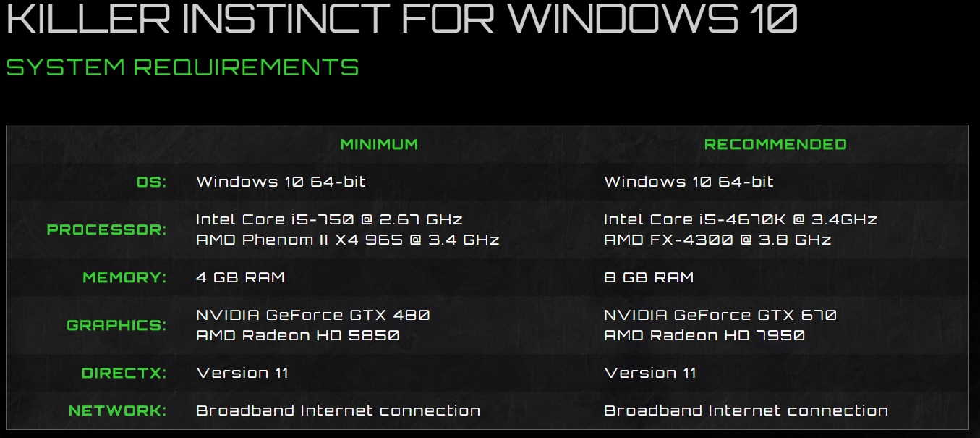Click 'NVIDIA GeForce GTX 670' text

pyautogui.click(x=720, y=315)
